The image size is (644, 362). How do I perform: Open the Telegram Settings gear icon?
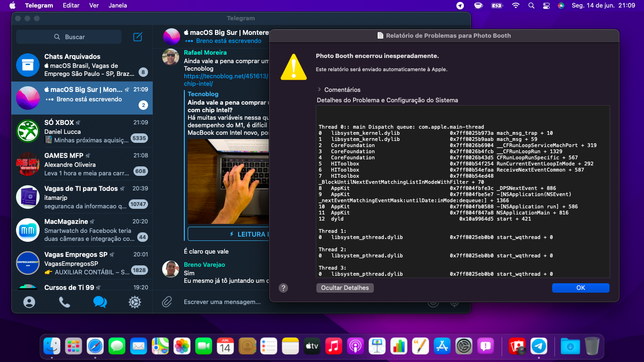(135, 302)
